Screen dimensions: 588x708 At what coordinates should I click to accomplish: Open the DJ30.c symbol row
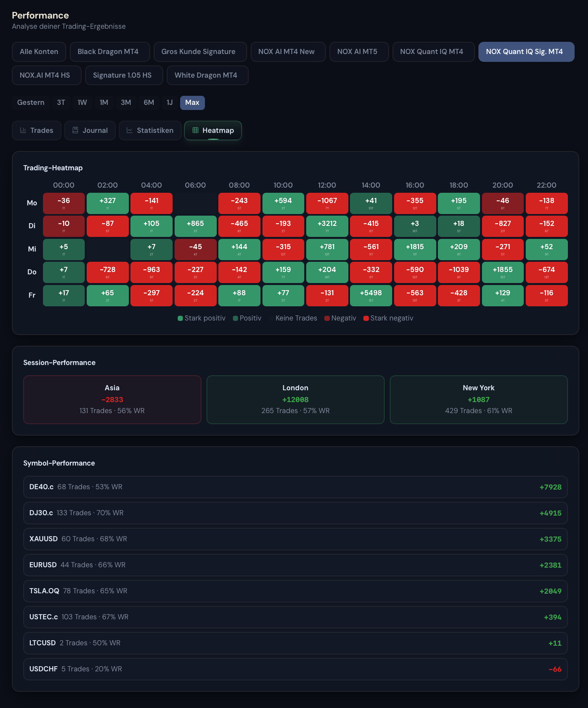pos(296,513)
